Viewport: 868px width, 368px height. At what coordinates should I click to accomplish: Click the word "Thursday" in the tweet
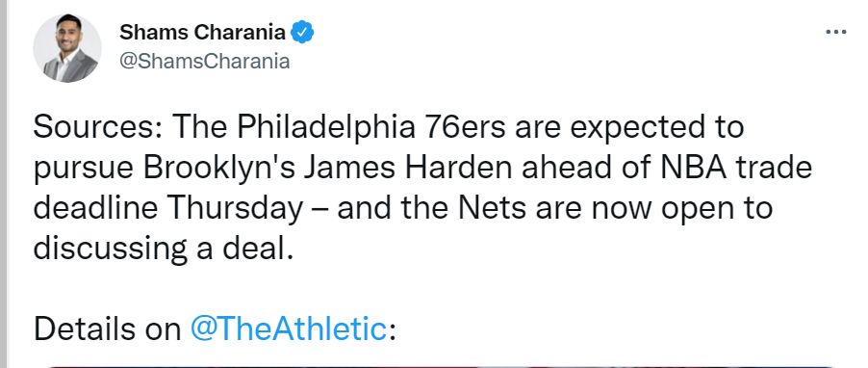235,209
